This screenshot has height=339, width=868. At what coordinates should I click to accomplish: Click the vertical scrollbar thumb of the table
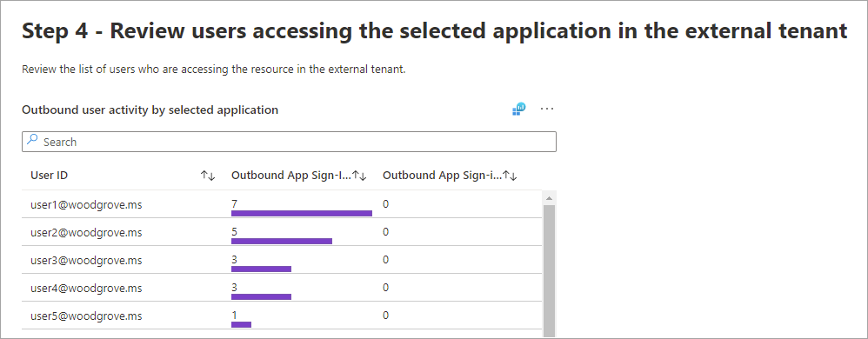549,271
